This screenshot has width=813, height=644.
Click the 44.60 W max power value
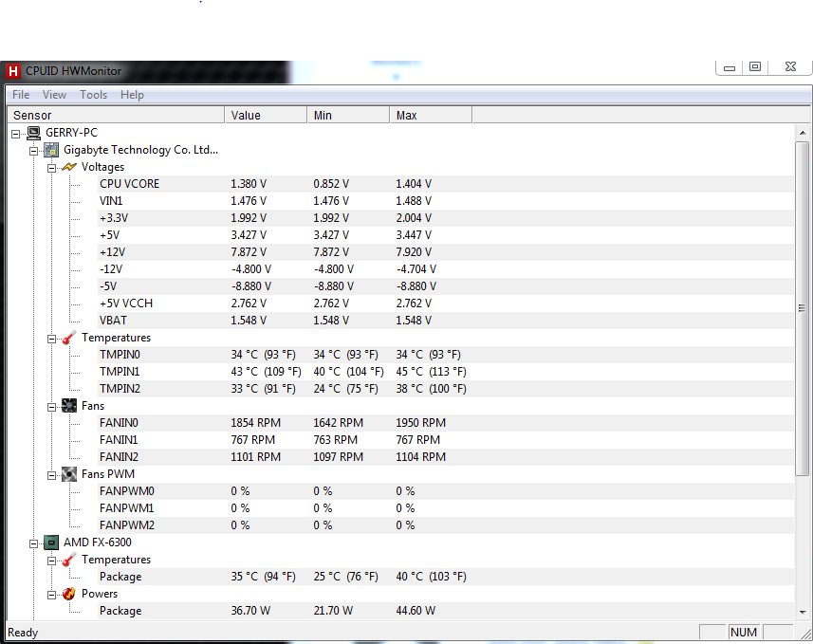pos(416,611)
